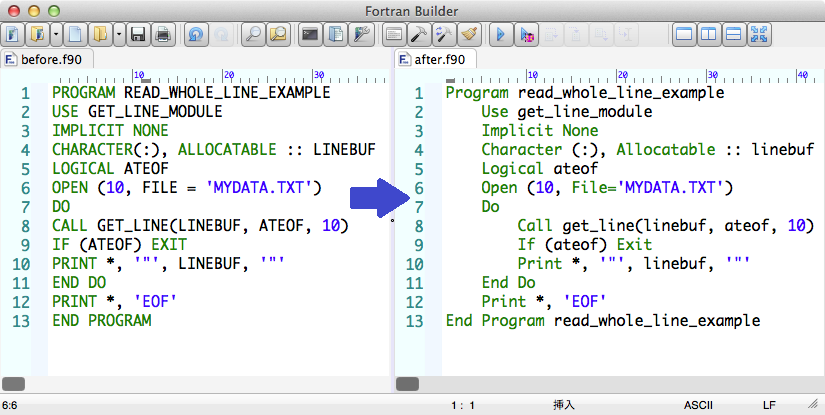Viewport: 825px width, 415px height.
Task: Save with the floppy disk icon
Action: point(138,35)
